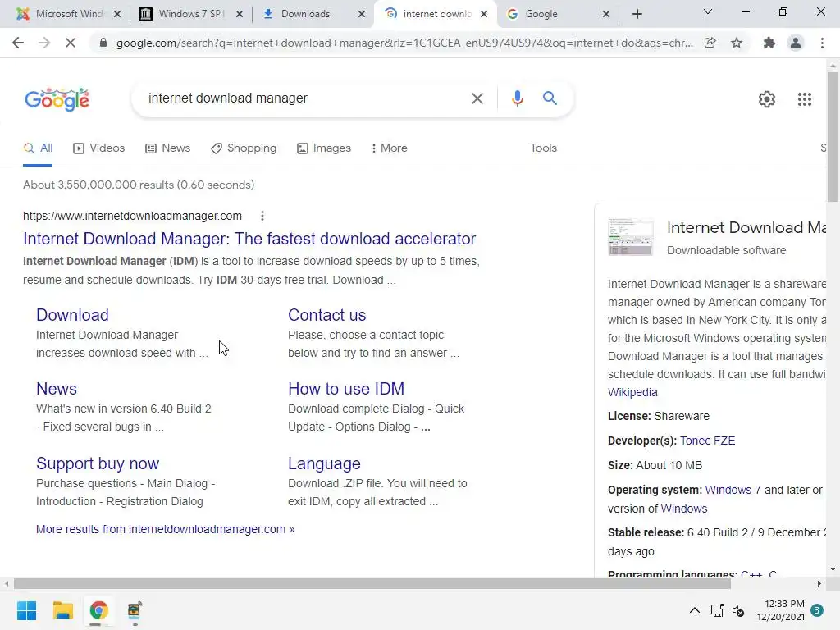Close the Downloads tab
The width and height of the screenshot is (840, 630).
362,14
